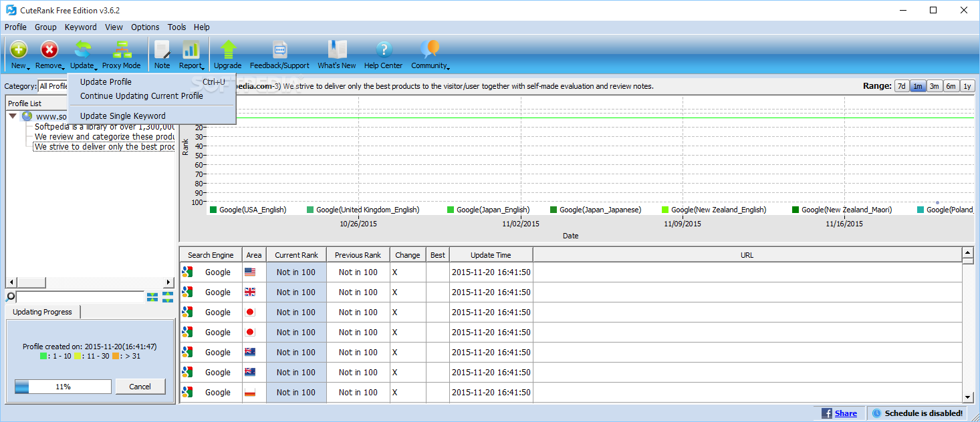Click the expand-all profiles icon
The height and width of the screenshot is (422, 980).
[x=167, y=296]
